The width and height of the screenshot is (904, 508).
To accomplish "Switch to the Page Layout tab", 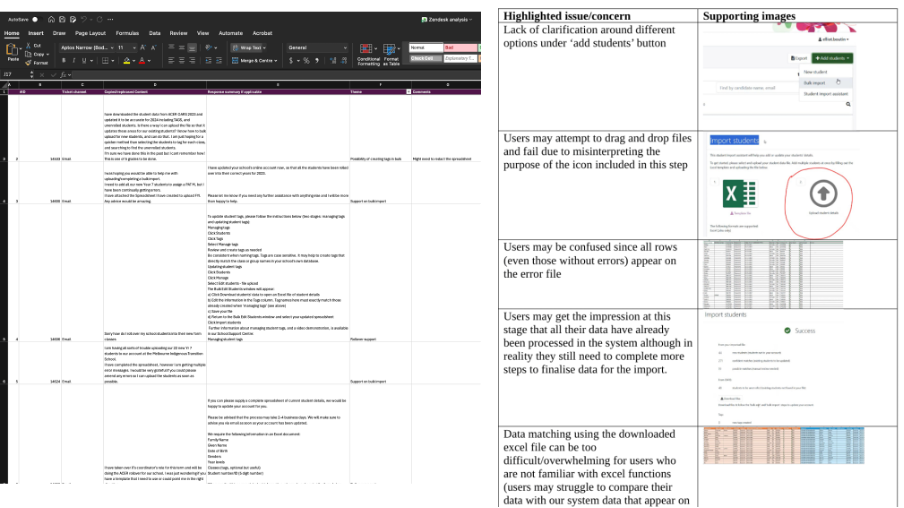I will [91, 33].
